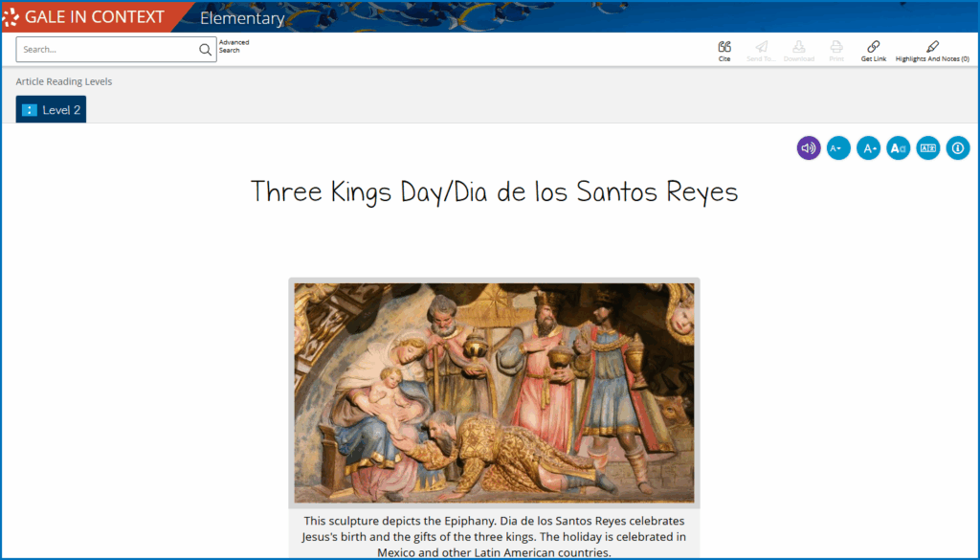Click inside the Search text field
980x560 pixels.
point(107,50)
